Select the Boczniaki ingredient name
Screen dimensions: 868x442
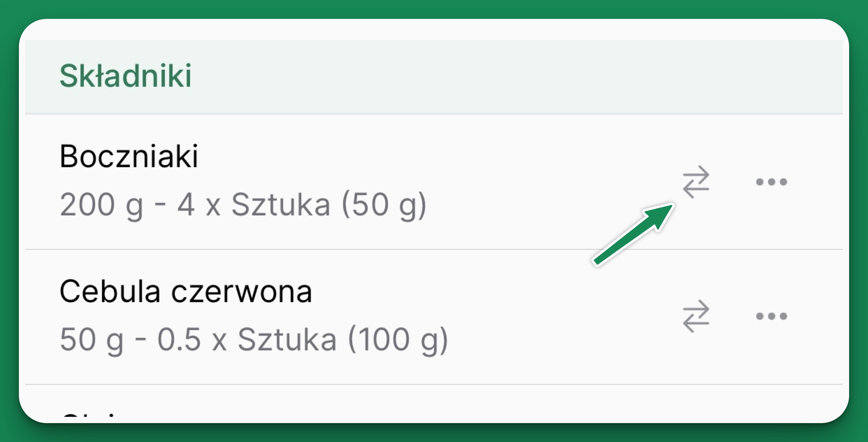tap(129, 156)
